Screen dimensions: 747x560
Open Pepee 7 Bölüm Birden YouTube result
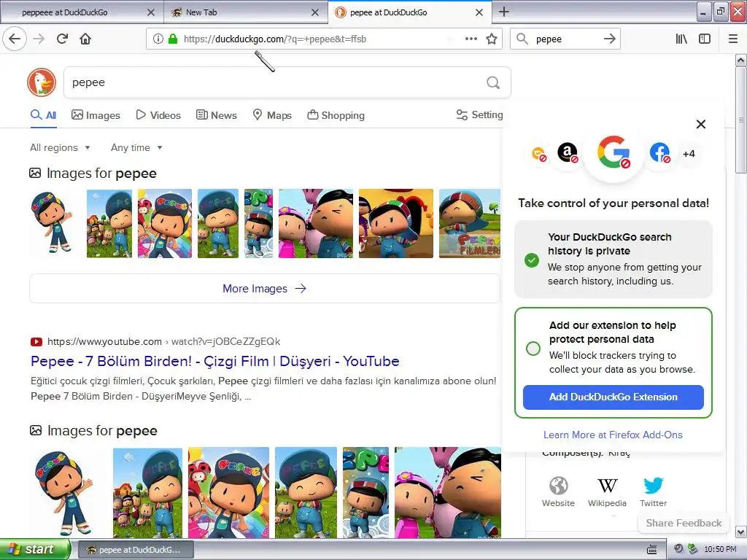click(x=215, y=362)
